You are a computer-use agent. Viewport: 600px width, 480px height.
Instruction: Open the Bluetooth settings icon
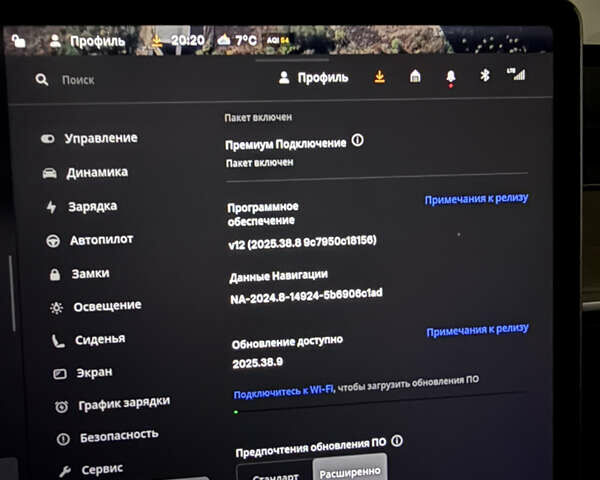click(x=485, y=75)
